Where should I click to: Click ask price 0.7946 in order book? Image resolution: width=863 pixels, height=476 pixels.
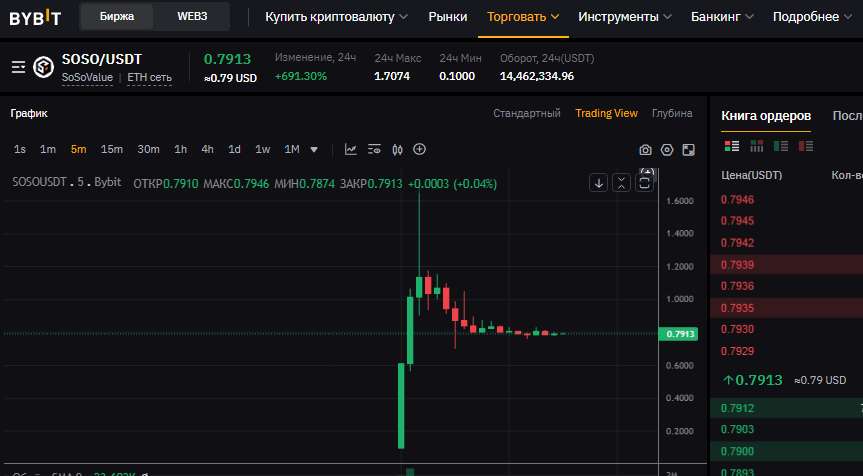pos(737,200)
